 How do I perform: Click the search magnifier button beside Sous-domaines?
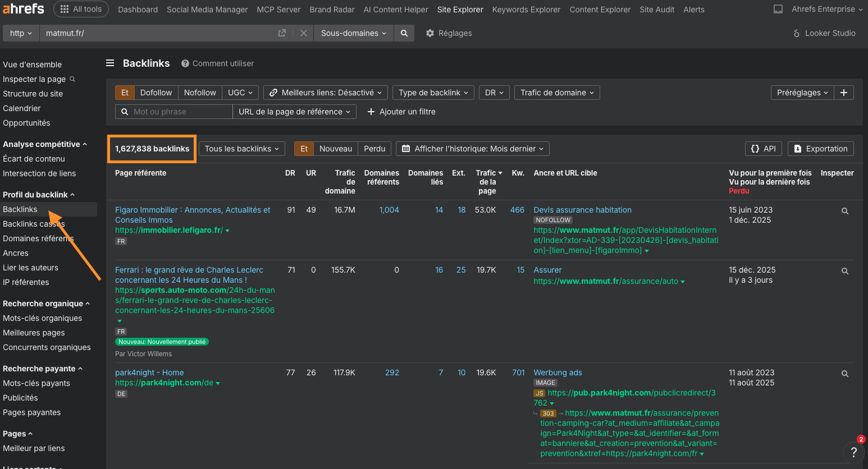point(404,33)
